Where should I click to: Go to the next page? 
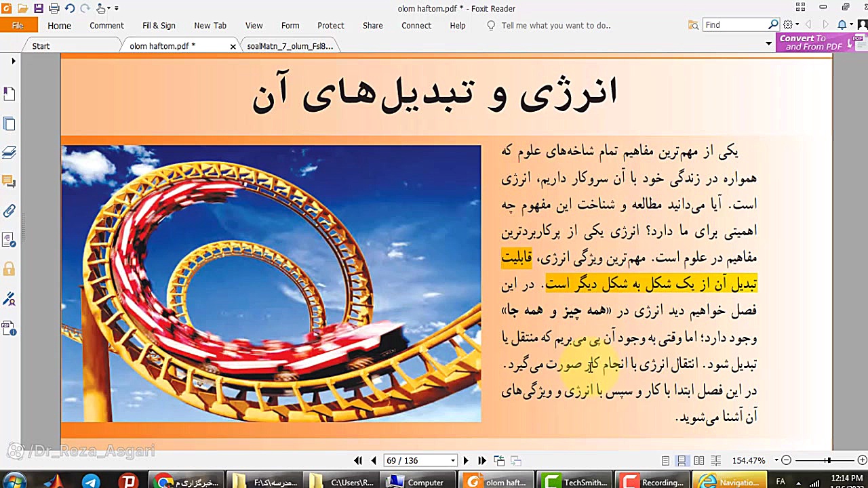coord(466,460)
